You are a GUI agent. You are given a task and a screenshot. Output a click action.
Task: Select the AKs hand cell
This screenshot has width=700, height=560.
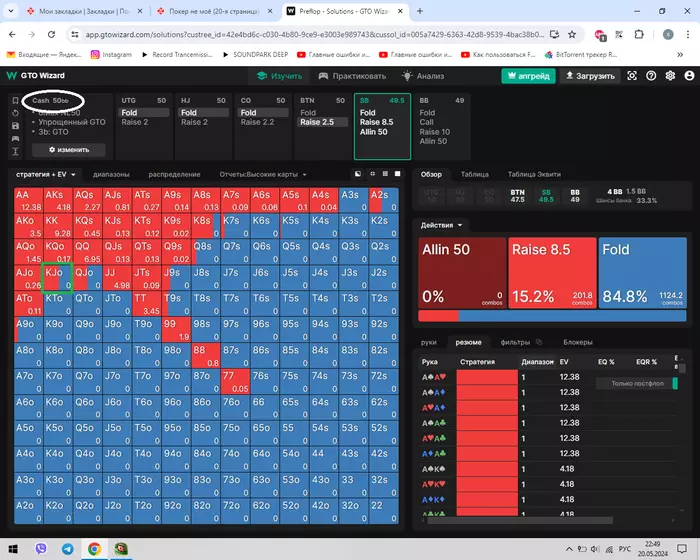coord(58,200)
